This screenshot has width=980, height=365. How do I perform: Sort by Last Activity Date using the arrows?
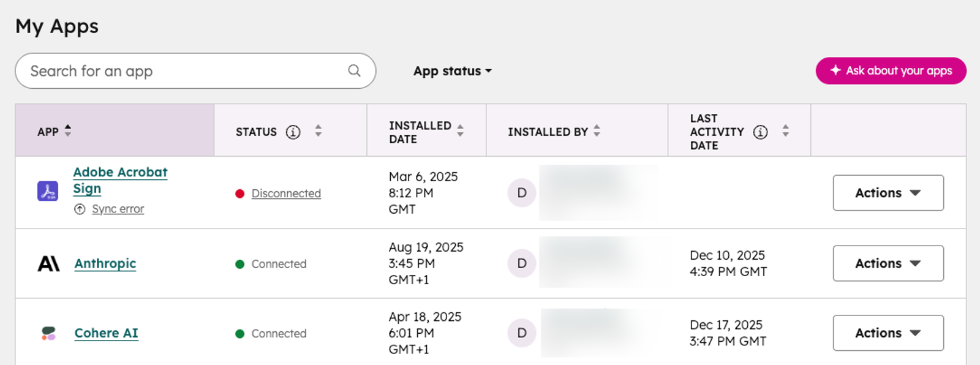(x=785, y=130)
